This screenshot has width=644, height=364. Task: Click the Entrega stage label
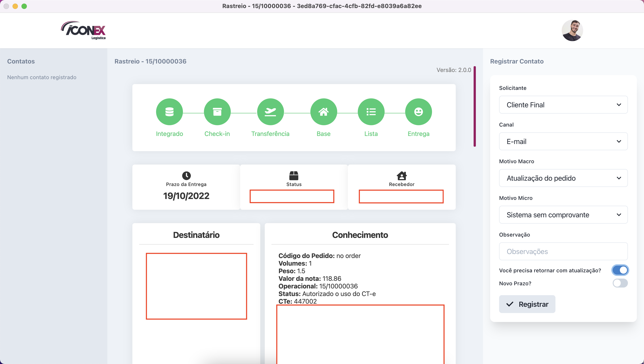[419, 134]
